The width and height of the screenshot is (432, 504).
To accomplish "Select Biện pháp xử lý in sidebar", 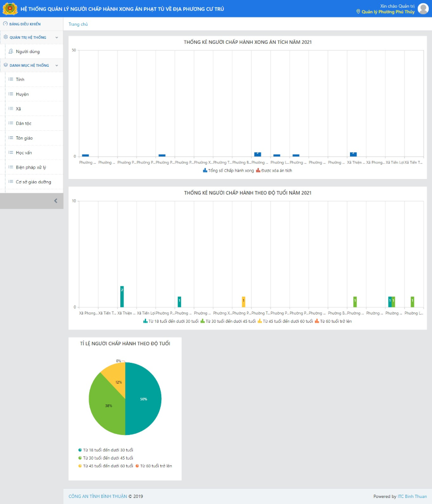I will [x=31, y=167].
